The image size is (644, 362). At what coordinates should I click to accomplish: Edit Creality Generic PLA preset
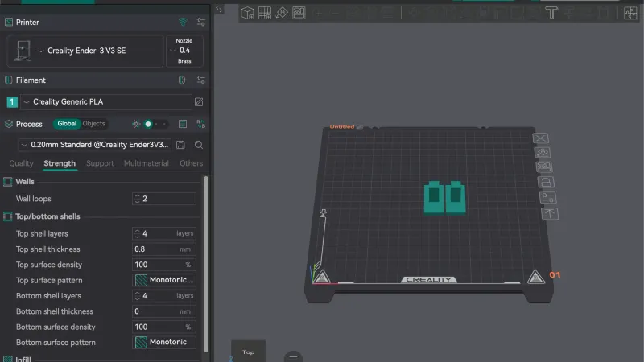tap(199, 102)
